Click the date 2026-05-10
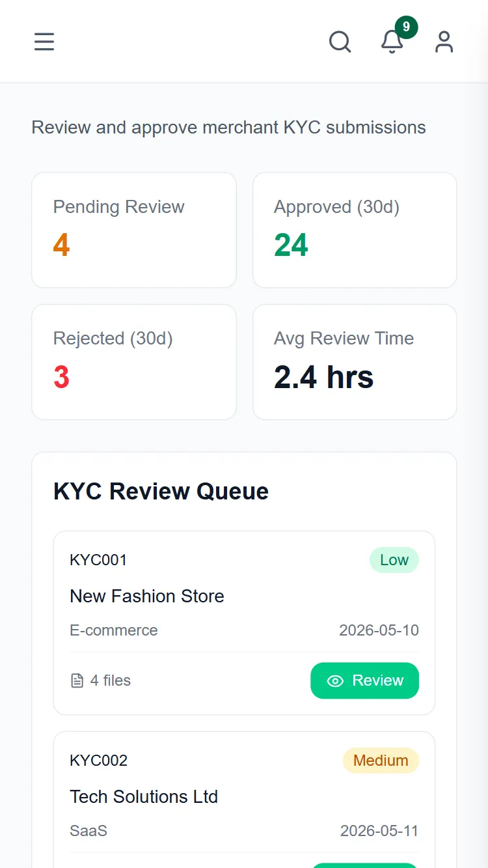Viewport: 488px width, 868px height. pos(379,630)
